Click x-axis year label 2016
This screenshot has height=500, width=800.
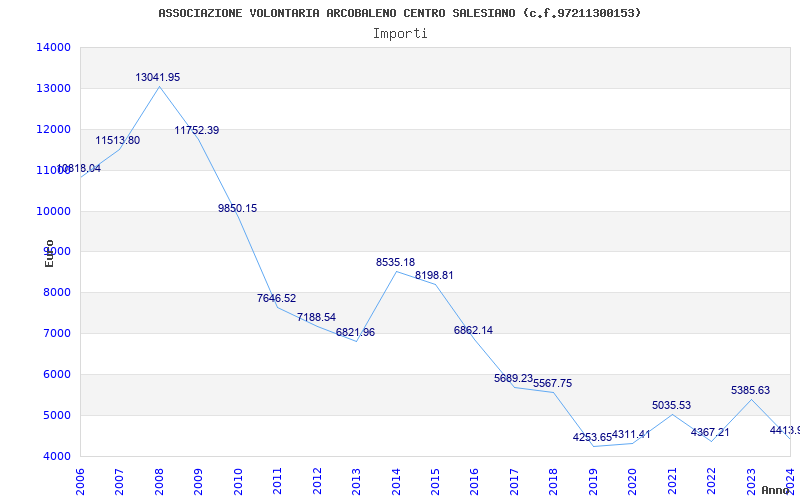coord(474,480)
